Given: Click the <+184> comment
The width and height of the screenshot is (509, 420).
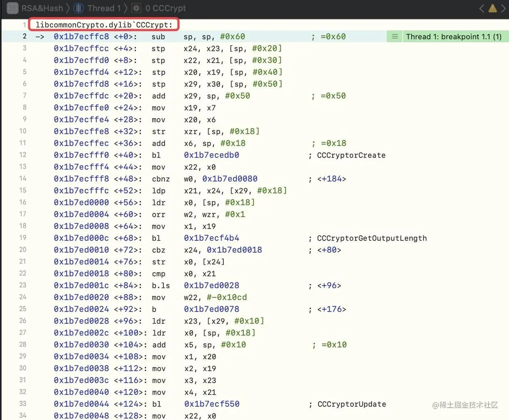Looking at the screenshot, I should [332, 179].
